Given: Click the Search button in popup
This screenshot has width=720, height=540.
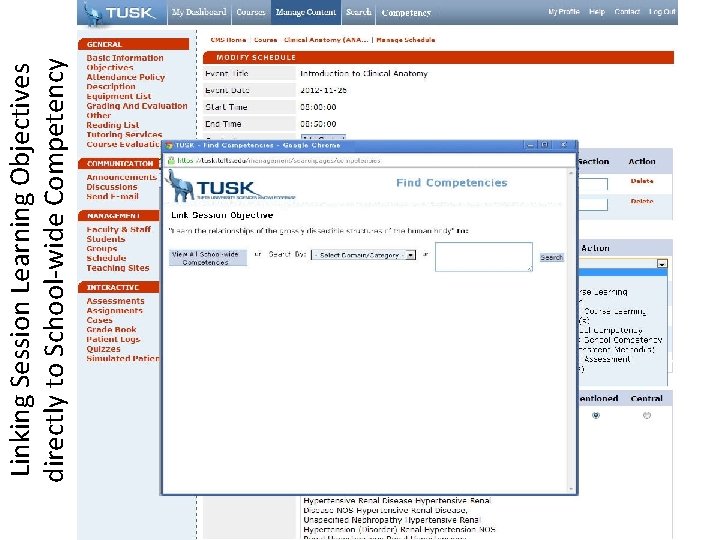Looking at the screenshot, I should pyautogui.click(x=551, y=258).
